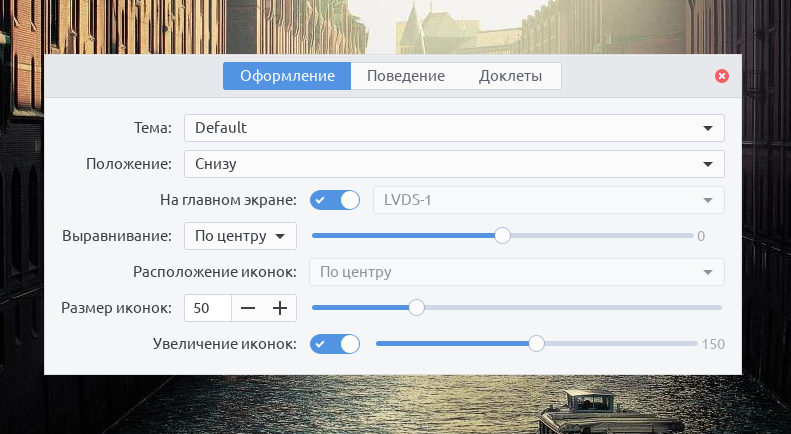Click the Увеличение иконок zoom slider handle
791x434 pixels.
click(x=536, y=344)
